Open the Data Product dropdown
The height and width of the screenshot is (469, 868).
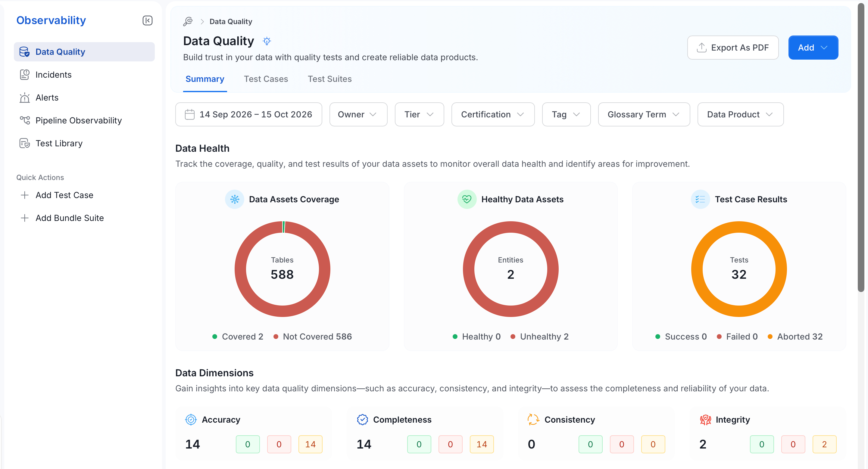click(x=740, y=114)
